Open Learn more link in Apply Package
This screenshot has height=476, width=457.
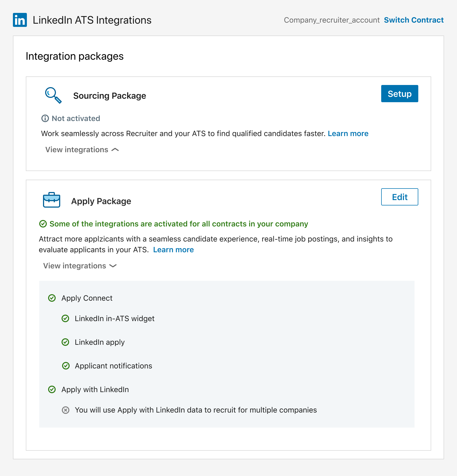pyautogui.click(x=173, y=250)
